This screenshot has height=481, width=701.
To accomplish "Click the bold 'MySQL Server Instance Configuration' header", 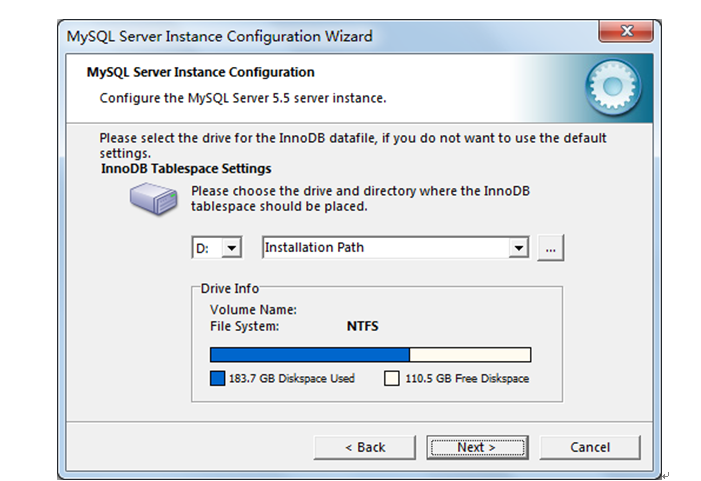I will click(x=200, y=72).
